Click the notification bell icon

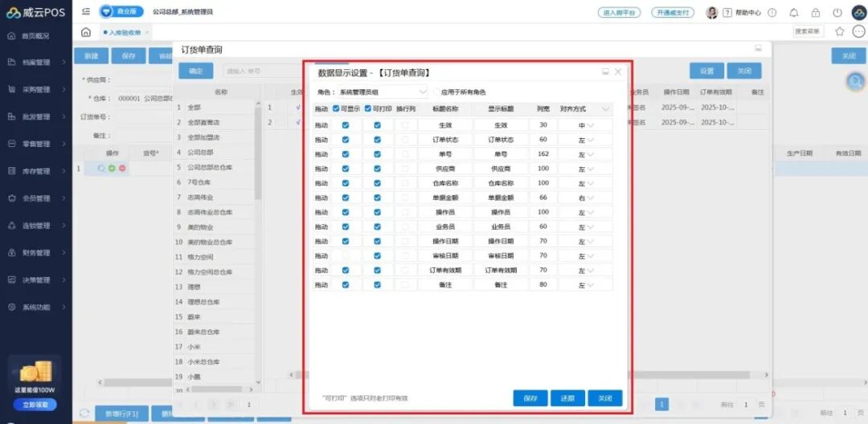794,13
